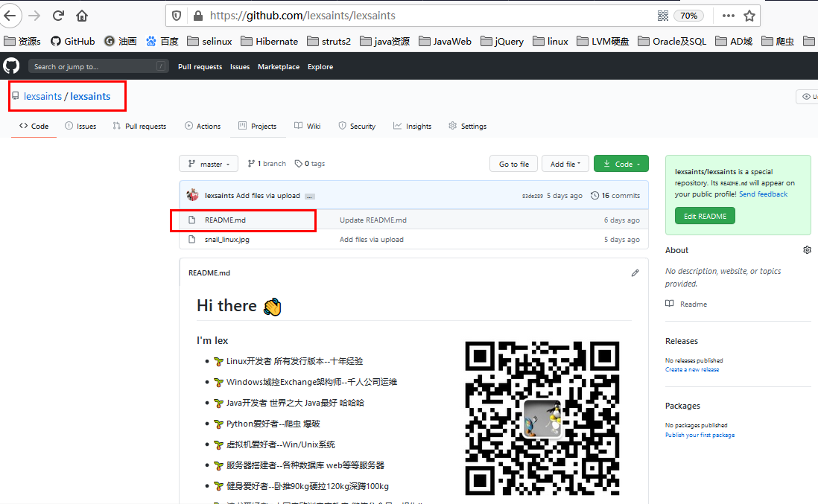The image size is (818, 504).
Task: Open the Oracle及SQL bookmark folder
Action: coord(672,41)
